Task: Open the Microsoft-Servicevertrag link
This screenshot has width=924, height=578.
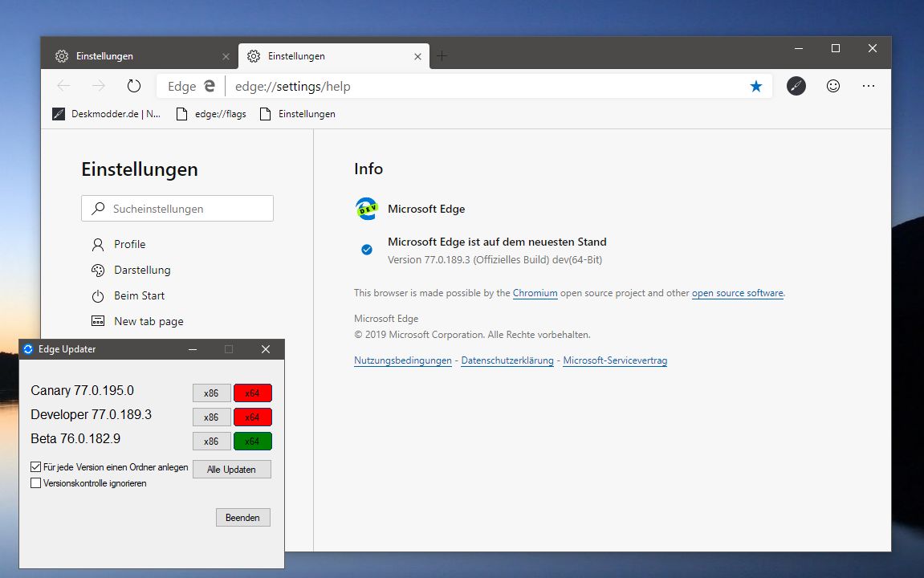Action: click(x=615, y=360)
